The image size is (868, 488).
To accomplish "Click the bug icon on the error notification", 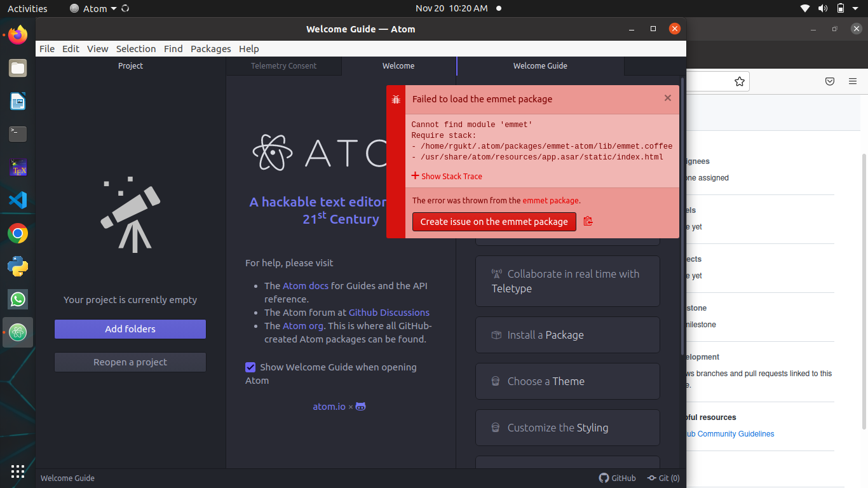I will 396,99.
